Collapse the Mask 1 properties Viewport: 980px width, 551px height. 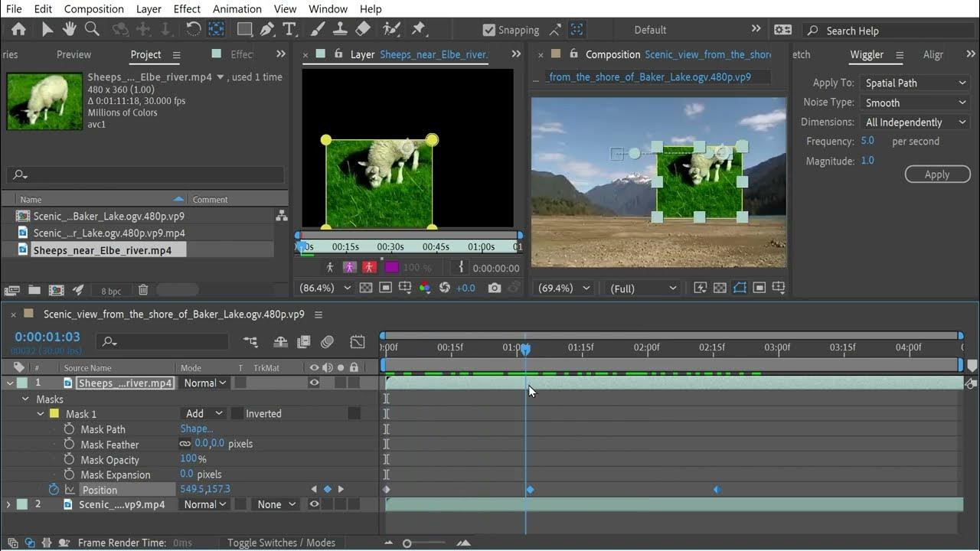coord(41,413)
